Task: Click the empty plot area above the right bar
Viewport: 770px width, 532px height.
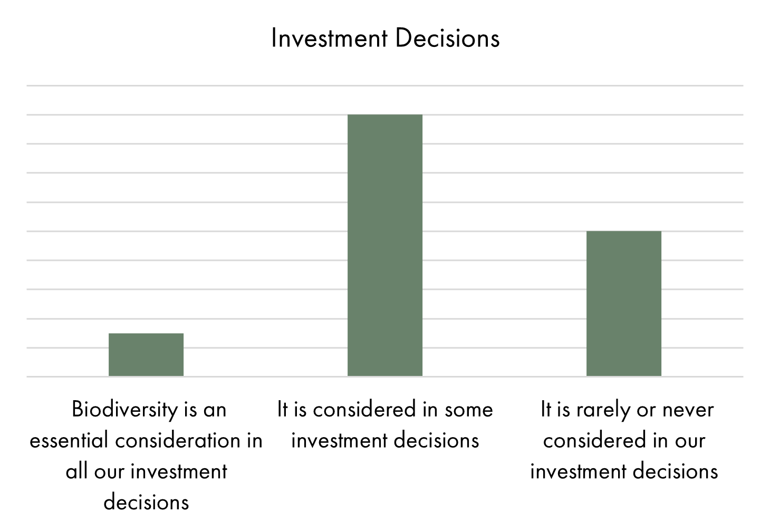Action: 623,158
